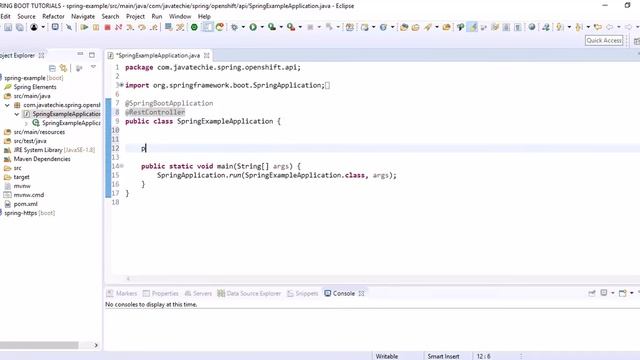Image resolution: width=640 pixels, height=360 pixels.
Task: Open the Source menu
Action: [26, 16]
